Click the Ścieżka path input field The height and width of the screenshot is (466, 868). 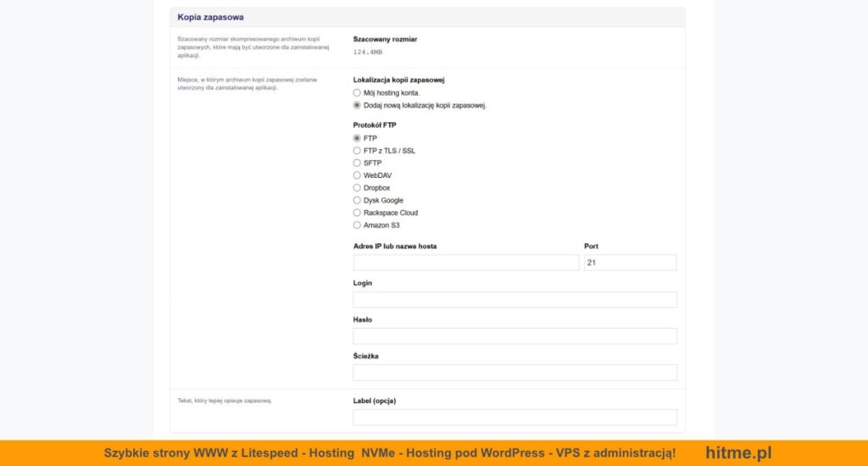pyautogui.click(x=515, y=373)
